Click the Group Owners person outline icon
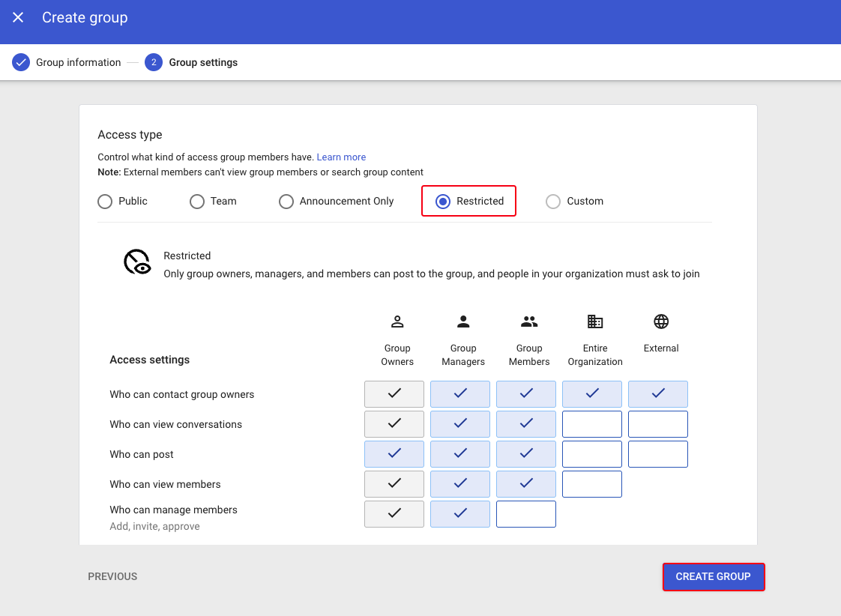This screenshot has width=841, height=616. (397, 321)
